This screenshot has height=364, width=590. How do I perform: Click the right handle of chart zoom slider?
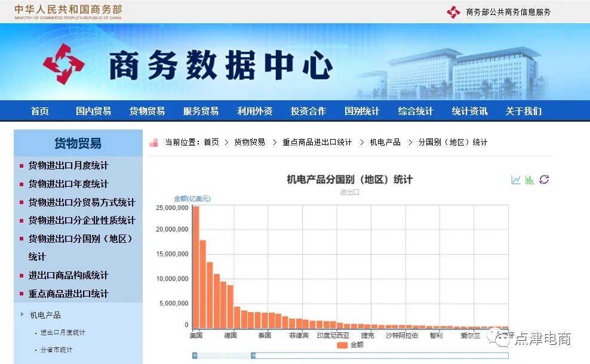click(253, 356)
